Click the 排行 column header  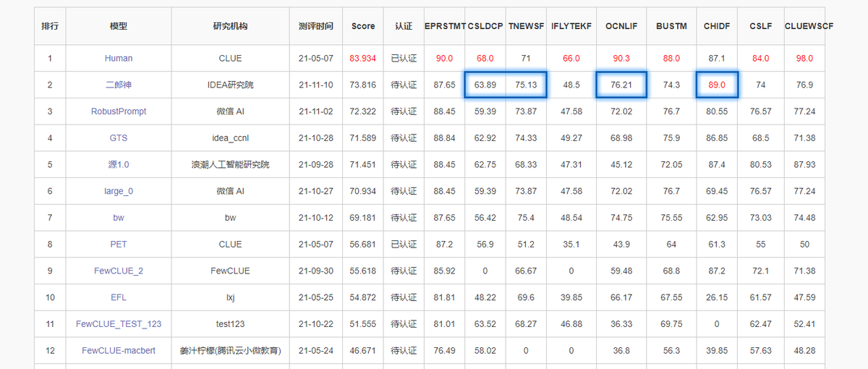coord(50,26)
